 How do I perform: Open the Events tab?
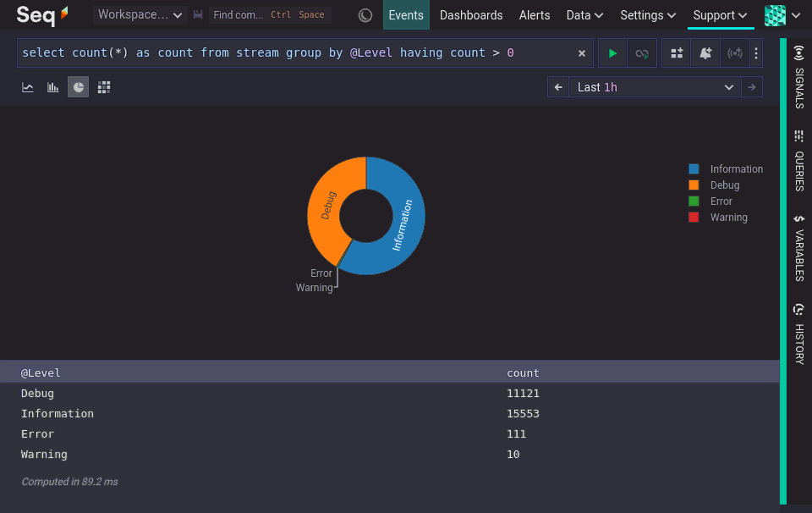(x=406, y=15)
